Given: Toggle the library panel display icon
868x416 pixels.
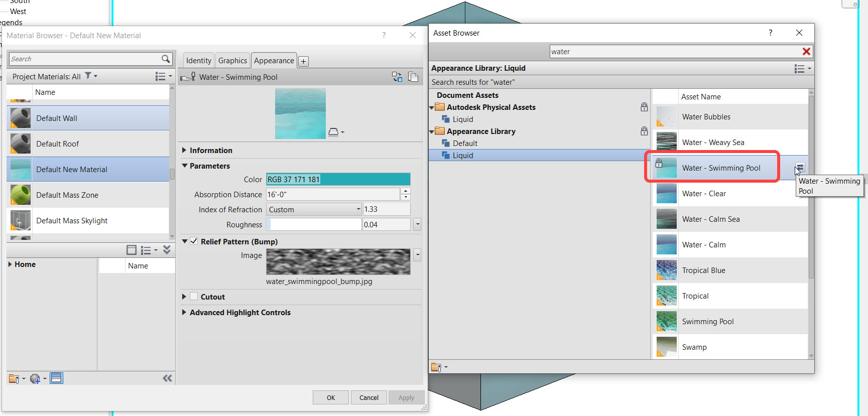Looking at the screenshot, I should (x=132, y=250).
